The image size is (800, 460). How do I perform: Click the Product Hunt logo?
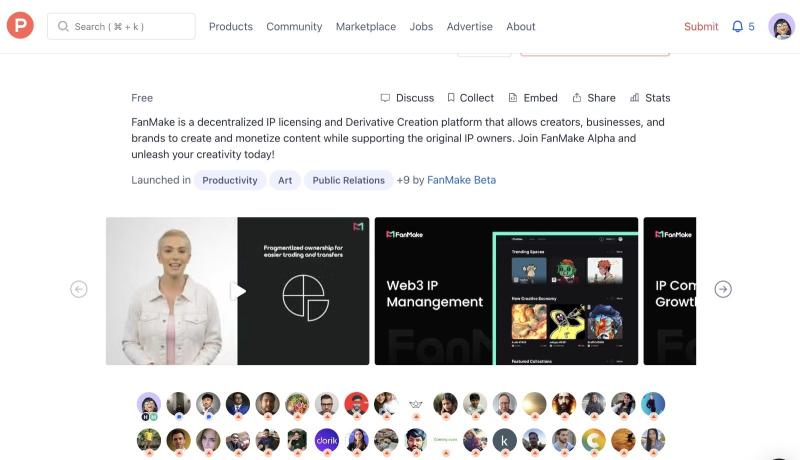coord(20,25)
